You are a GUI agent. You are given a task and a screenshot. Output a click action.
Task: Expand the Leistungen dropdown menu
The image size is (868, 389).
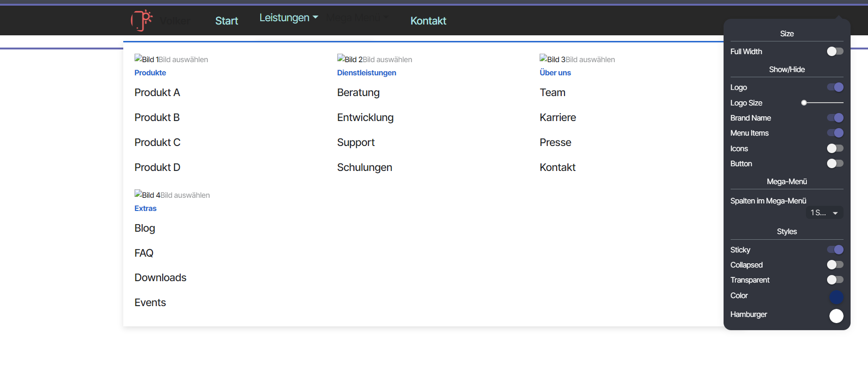tap(288, 18)
